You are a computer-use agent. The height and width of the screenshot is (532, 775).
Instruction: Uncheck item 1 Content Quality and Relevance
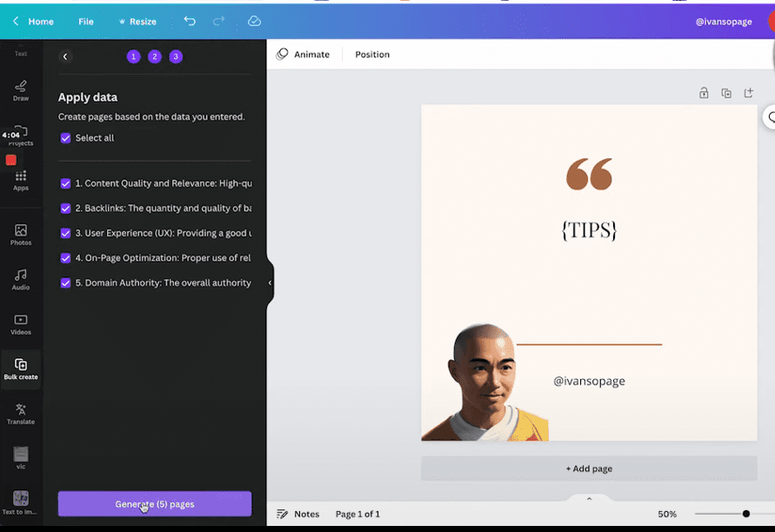[65, 183]
